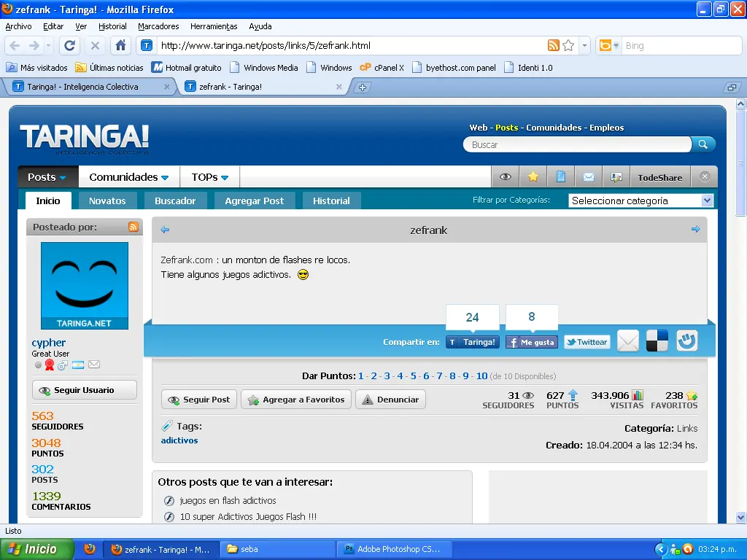Open back-forward history dropdown arrow

[x=49, y=46]
